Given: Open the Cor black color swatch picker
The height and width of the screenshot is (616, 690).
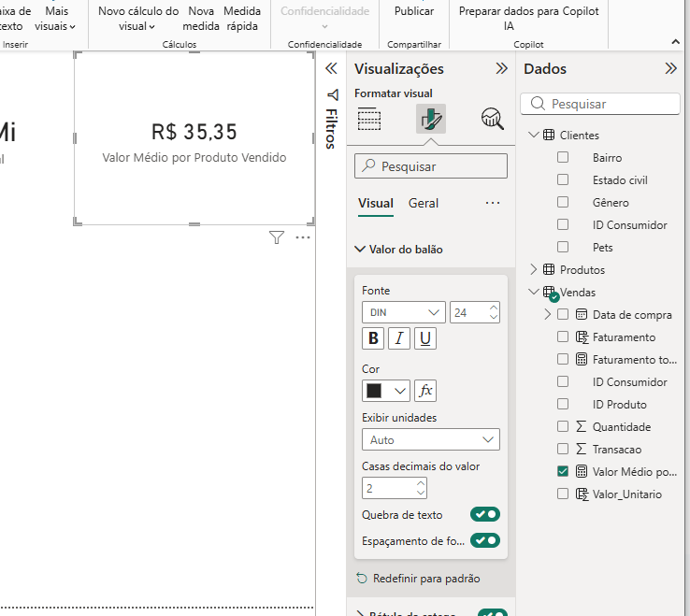Looking at the screenshot, I should [x=385, y=391].
